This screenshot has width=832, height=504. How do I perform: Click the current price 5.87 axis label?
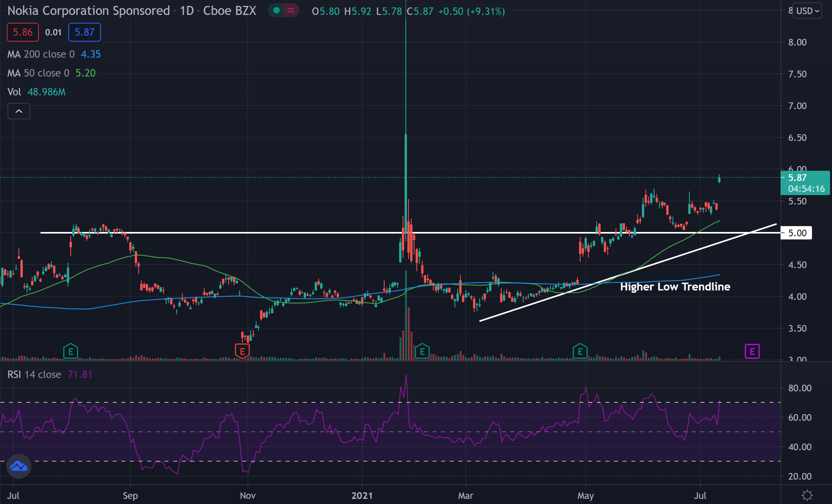(x=805, y=183)
